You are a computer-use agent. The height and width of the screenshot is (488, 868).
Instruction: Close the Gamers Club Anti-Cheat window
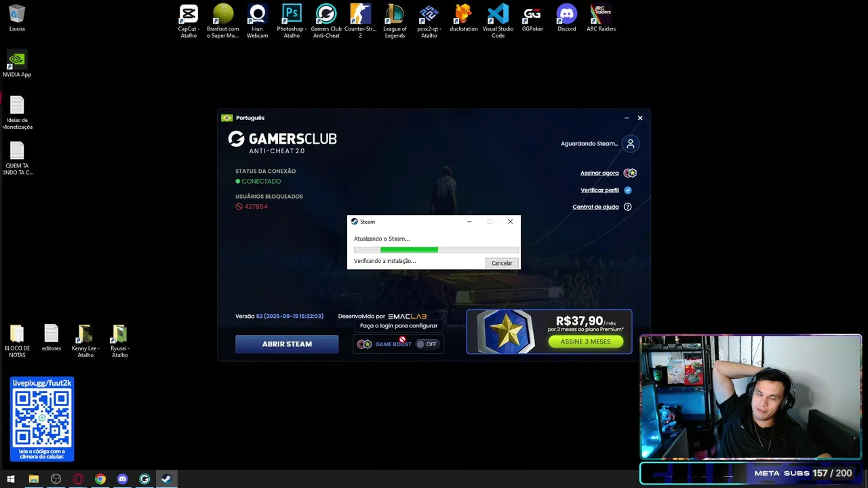click(639, 118)
